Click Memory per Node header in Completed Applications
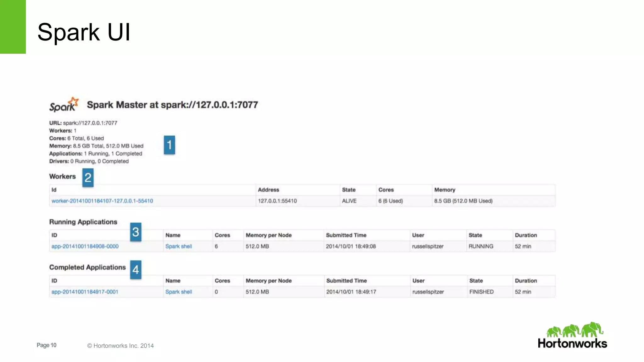The height and width of the screenshot is (362, 644). coord(269,281)
